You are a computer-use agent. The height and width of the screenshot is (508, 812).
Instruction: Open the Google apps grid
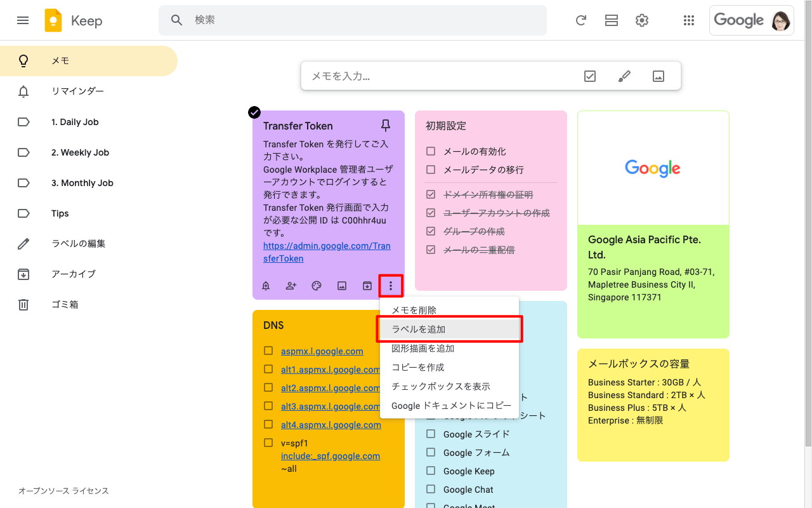[x=689, y=20]
